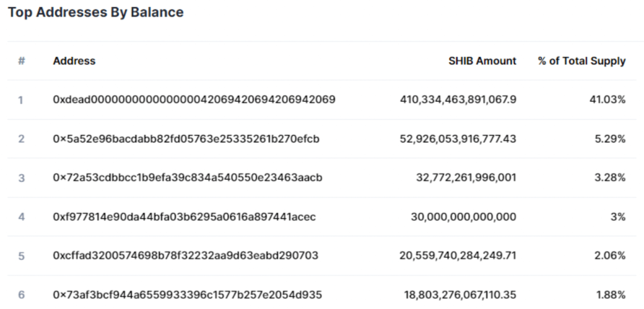Open address starting with 0x72a53cdbbcc1b9

coord(187,178)
